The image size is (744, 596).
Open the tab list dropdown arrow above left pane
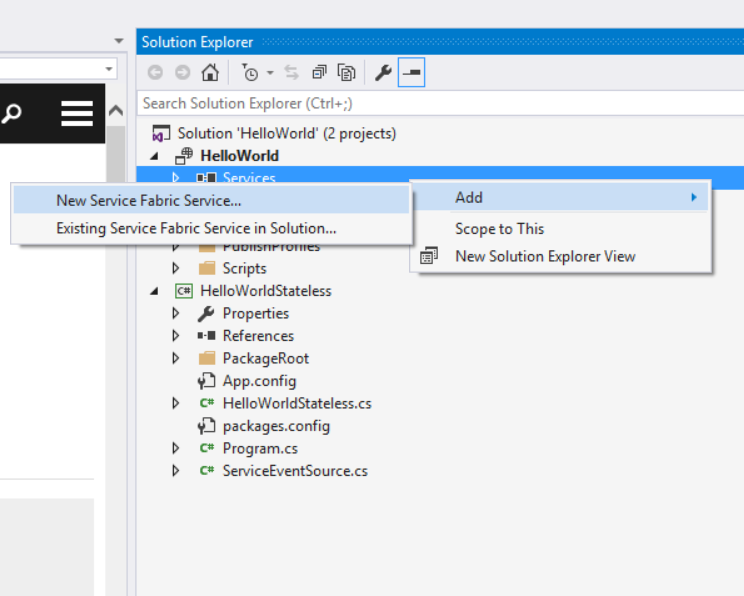[x=119, y=41]
